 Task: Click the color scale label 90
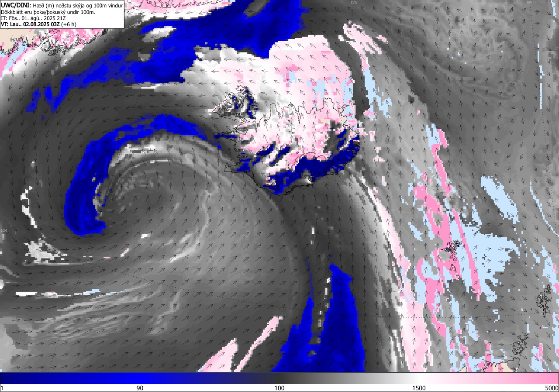(140, 388)
